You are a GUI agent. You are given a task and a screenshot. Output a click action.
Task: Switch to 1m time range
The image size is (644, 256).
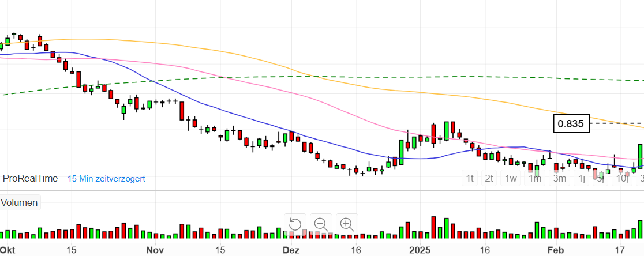(535, 178)
